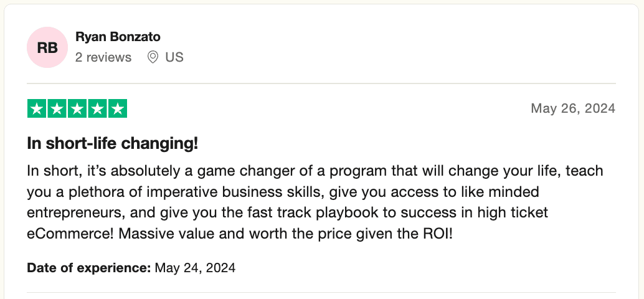Click the second green rating star
This screenshot has width=644, height=299.
point(57,109)
